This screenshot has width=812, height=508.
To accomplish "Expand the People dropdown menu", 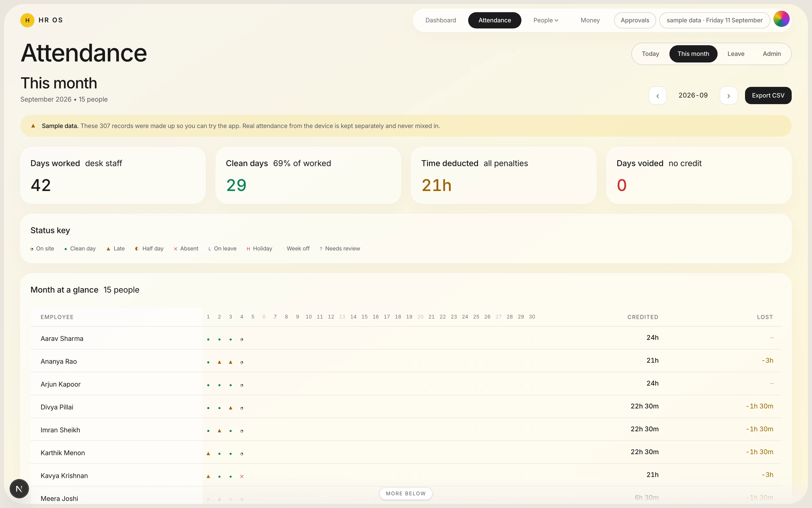I will coord(546,20).
